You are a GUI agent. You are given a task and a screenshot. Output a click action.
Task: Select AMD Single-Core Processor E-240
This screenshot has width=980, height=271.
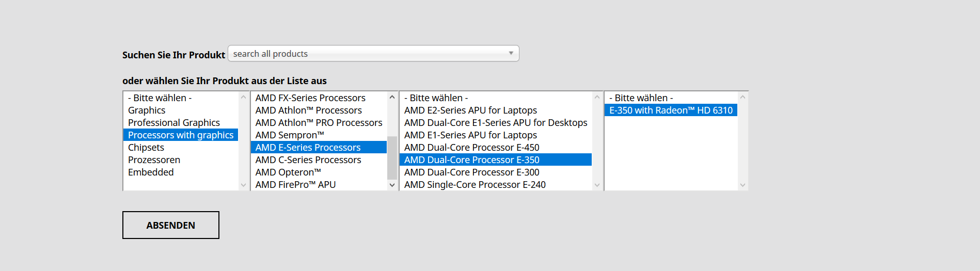click(475, 185)
